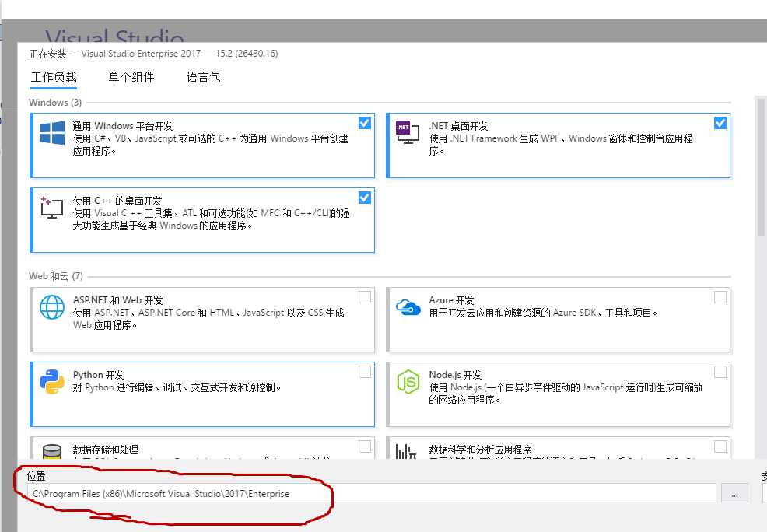Viewport: 767px width, 532px height.
Task: Click the 通用 Windows 平台开发 title
Action: pyautogui.click(x=123, y=126)
